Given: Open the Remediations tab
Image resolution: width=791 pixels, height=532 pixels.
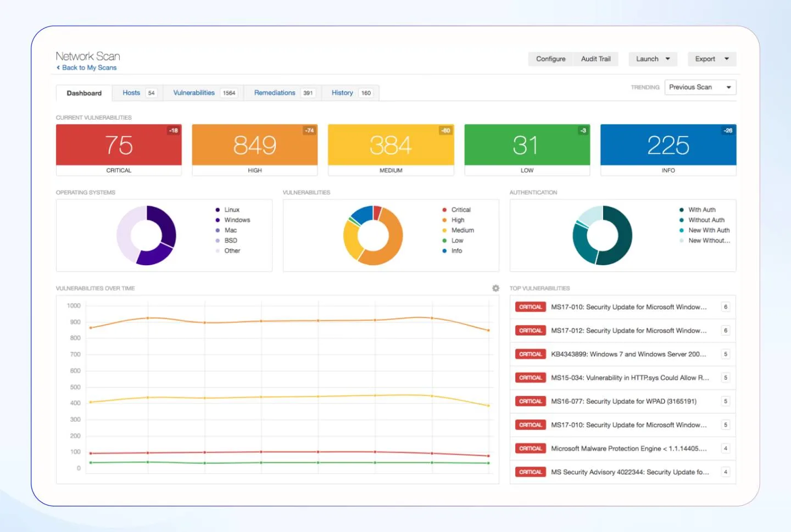Looking at the screenshot, I should pos(275,93).
